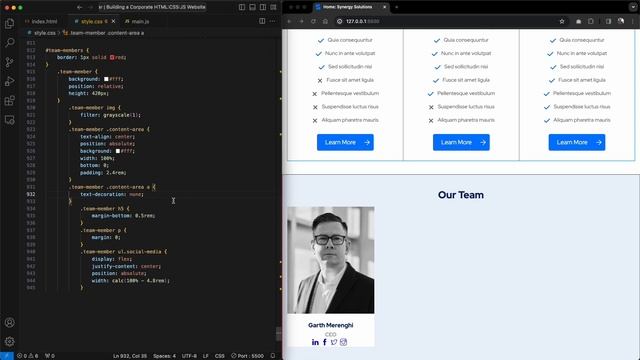Switch to the index.html tab
Screen dimensions: 640x360
(x=41, y=21)
